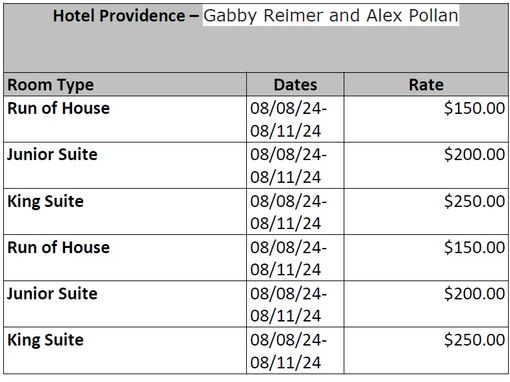Select the first King Suite room type cell
The width and height of the screenshot is (510, 382).
(x=125, y=212)
